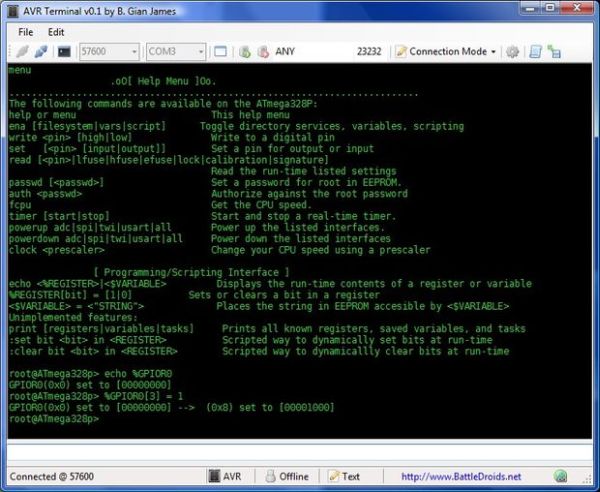
Task: Click the grey connect plug icon
Action: [x=22, y=51]
